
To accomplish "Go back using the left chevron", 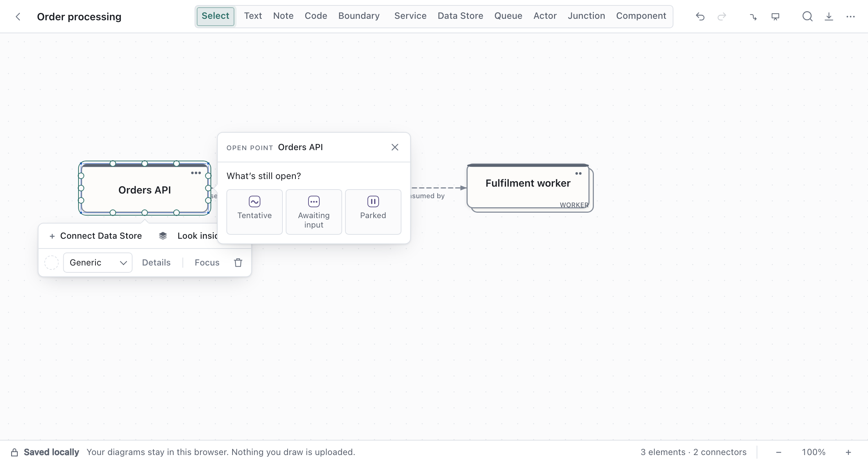I will click(x=18, y=17).
